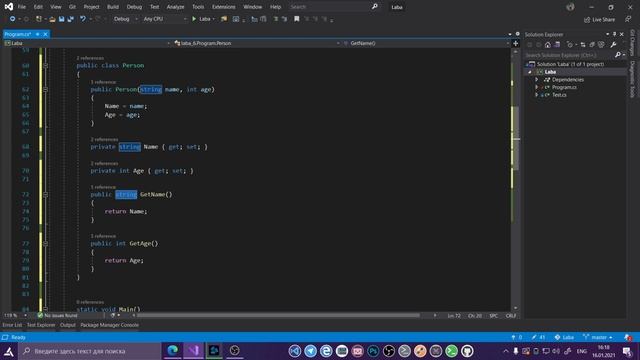Click the Laba repository status bar item
The height and width of the screenshot is (360, 640).
(564, 338)
